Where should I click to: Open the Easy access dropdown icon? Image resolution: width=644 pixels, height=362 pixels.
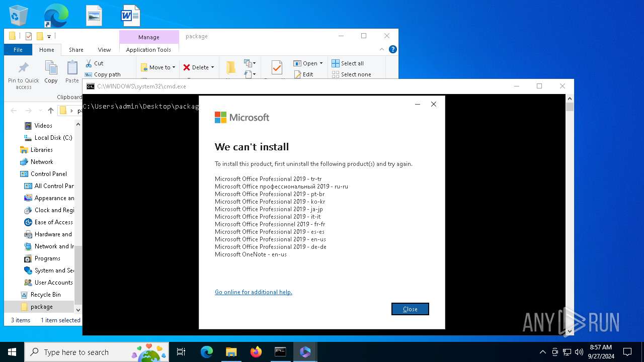250,74
